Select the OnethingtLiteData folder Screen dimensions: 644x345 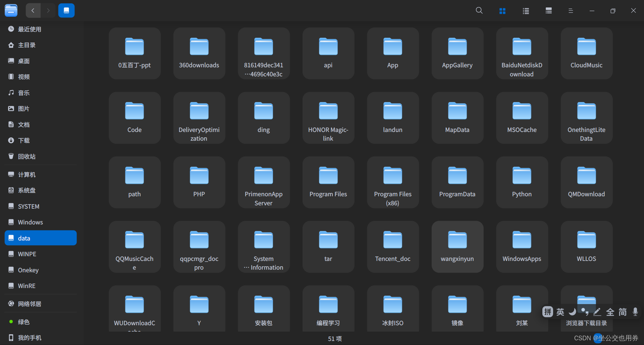click(x=587, y=118)
